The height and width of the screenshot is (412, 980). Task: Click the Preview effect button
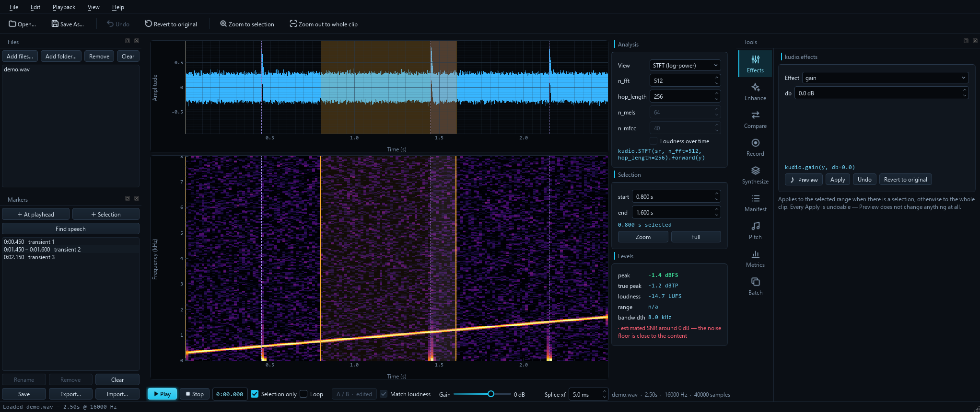coord(804,180)
